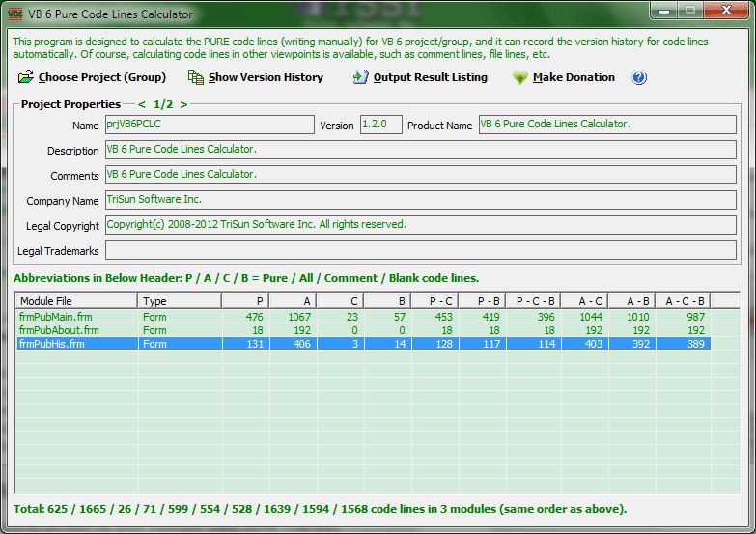Image resolution: width=756 pixels, height=534 pixels.
Task: Click the Legal Trademarks empty field
Action: point(420,251)
